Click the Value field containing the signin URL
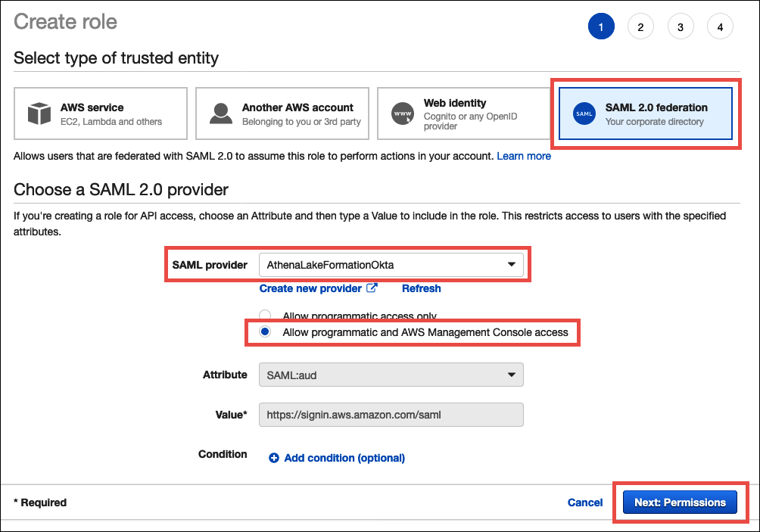 [x=391, y=415]
